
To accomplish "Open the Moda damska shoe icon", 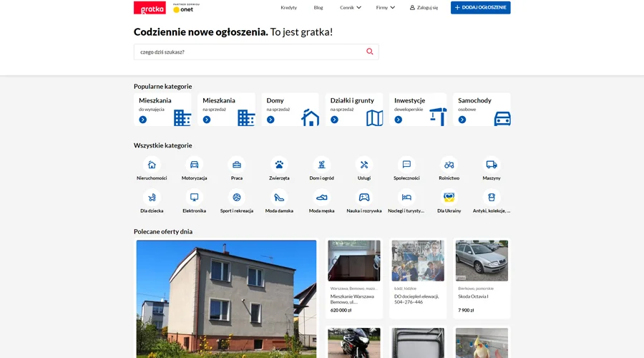I will pyautogui.click(x=279, y=198).
